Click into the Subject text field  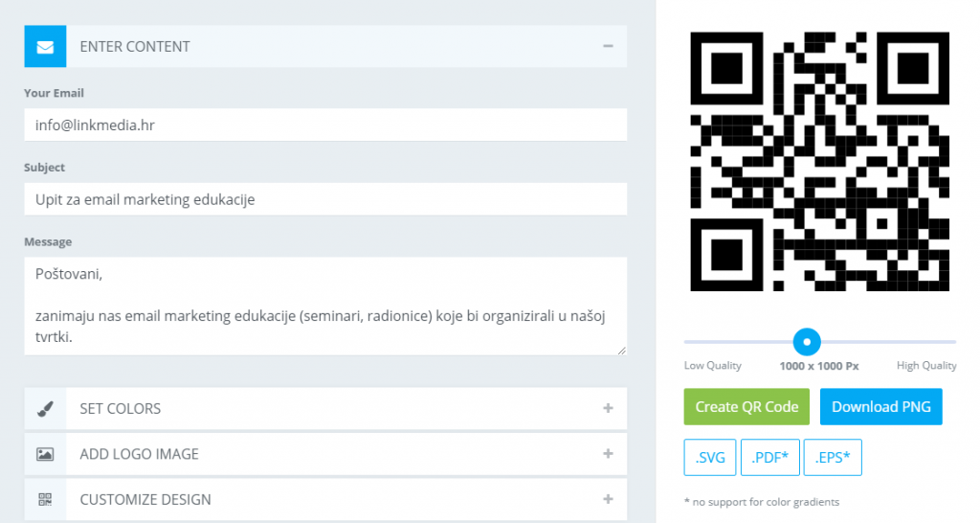pyautogui.click(x=325, y=199)
